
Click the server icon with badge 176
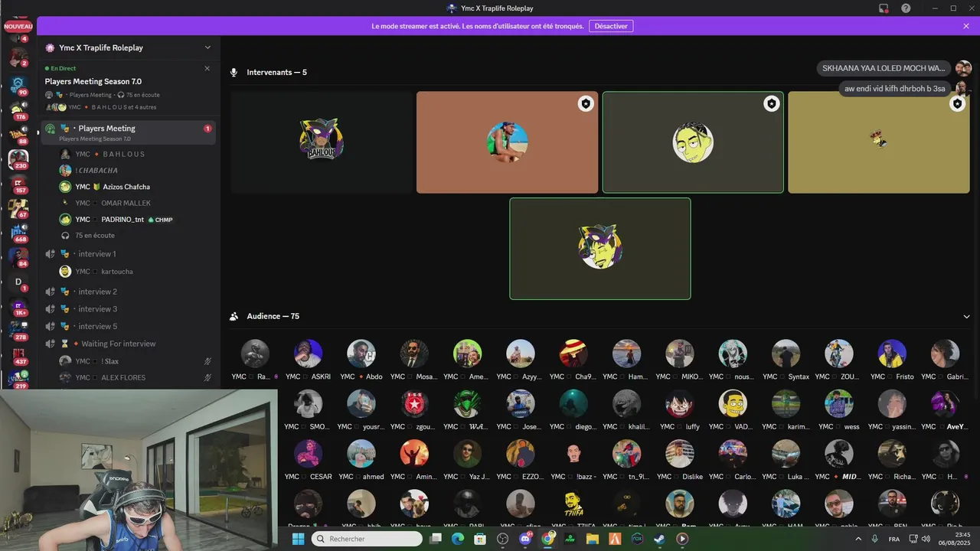pos(18,110)
